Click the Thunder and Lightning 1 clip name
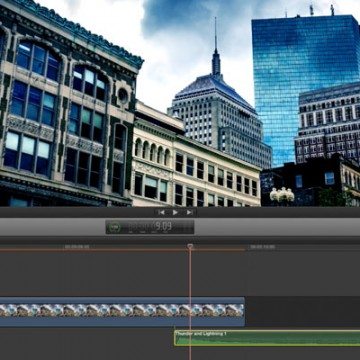Viewport: 360px width, 360px height. 201,333
